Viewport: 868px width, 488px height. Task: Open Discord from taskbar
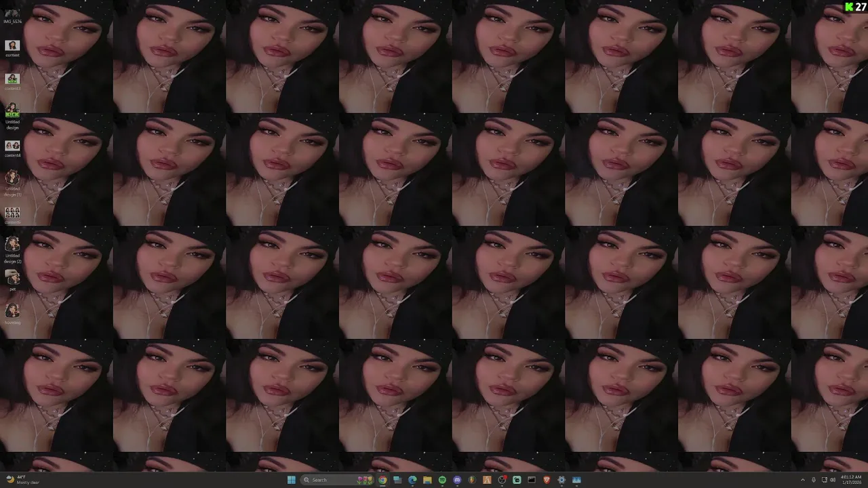[x=457, y=480]
